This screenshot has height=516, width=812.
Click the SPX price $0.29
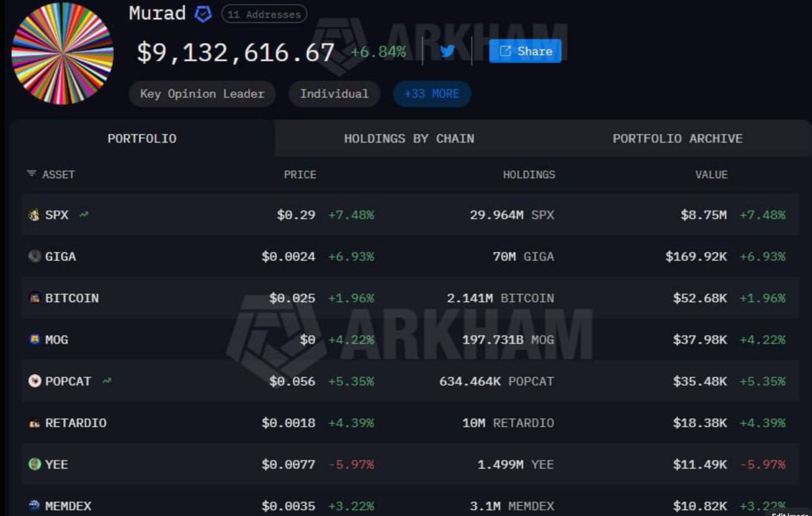(x=296, y=215)
